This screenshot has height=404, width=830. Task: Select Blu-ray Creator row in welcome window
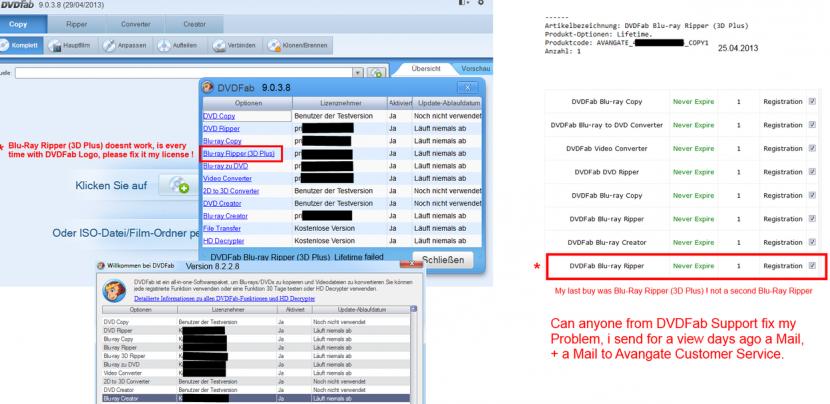point(256,398)
